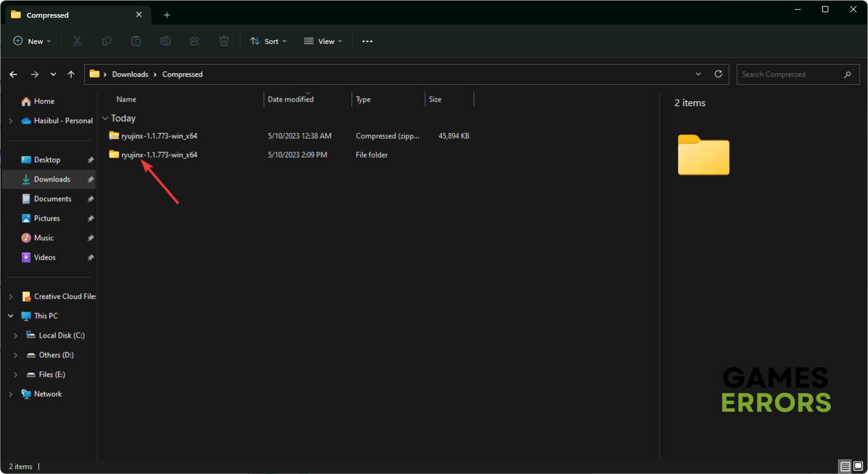Screen dimensions: 868x474
Task: Go up one folder level
Action: coord(71,74)
